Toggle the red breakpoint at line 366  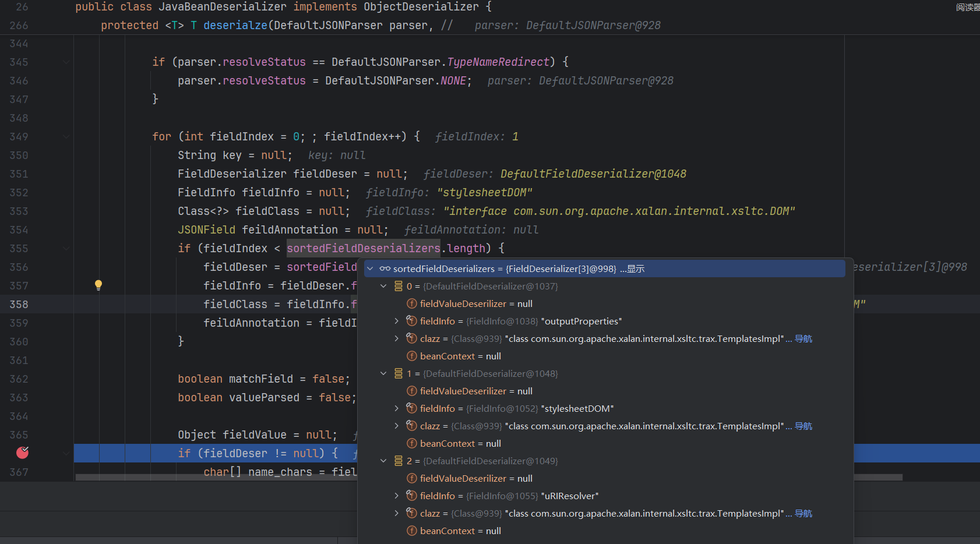(x=23, y=453)
